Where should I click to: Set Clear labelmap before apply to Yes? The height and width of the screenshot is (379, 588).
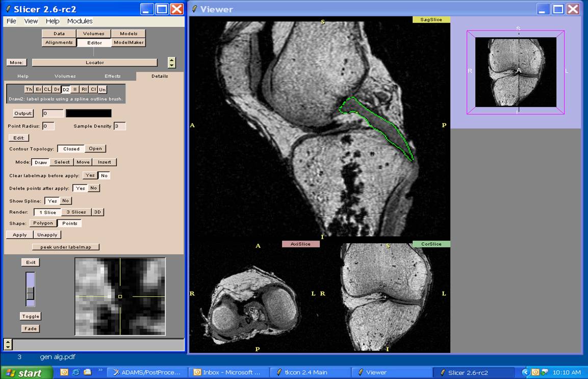[90, 175]
